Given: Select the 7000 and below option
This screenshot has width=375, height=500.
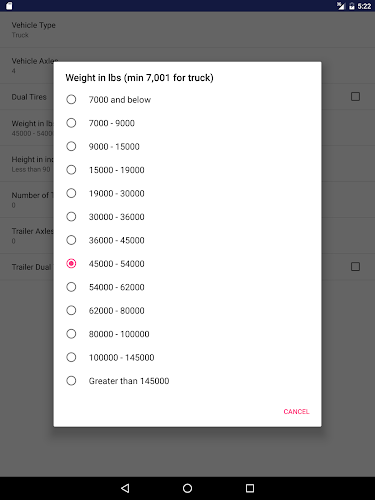Looking at the screenshot, I should [187, 99].
